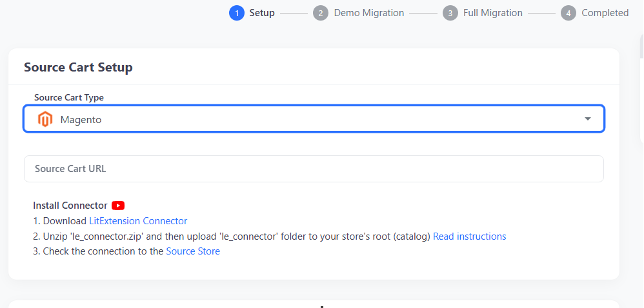
Task: Open the Read instructions link
Action: pyautogui.click(x=469, y=236)
